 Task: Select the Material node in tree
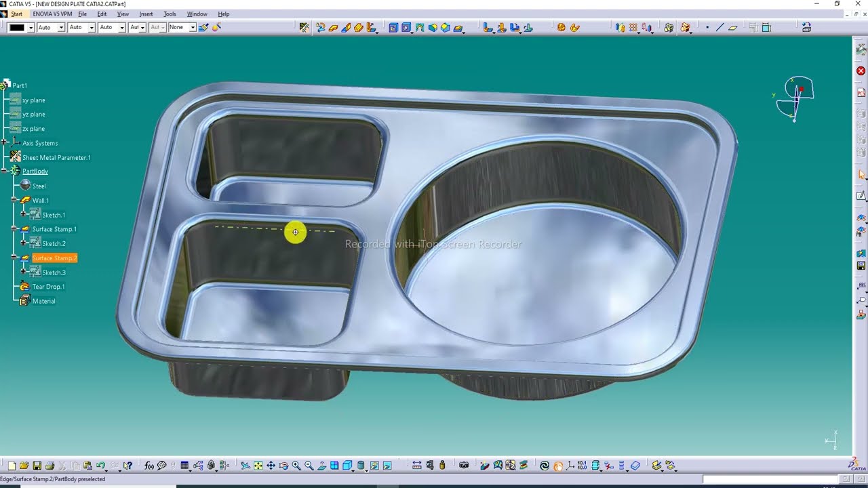[43, 301]
